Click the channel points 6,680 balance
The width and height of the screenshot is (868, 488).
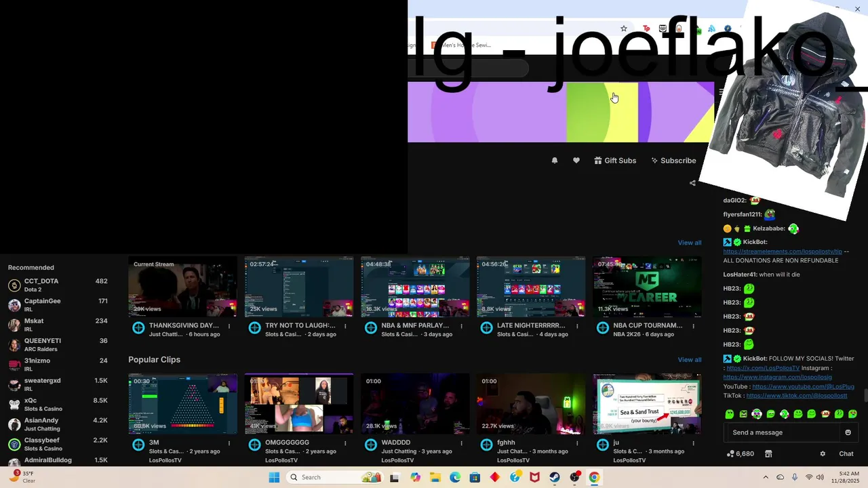click(740, 453)
